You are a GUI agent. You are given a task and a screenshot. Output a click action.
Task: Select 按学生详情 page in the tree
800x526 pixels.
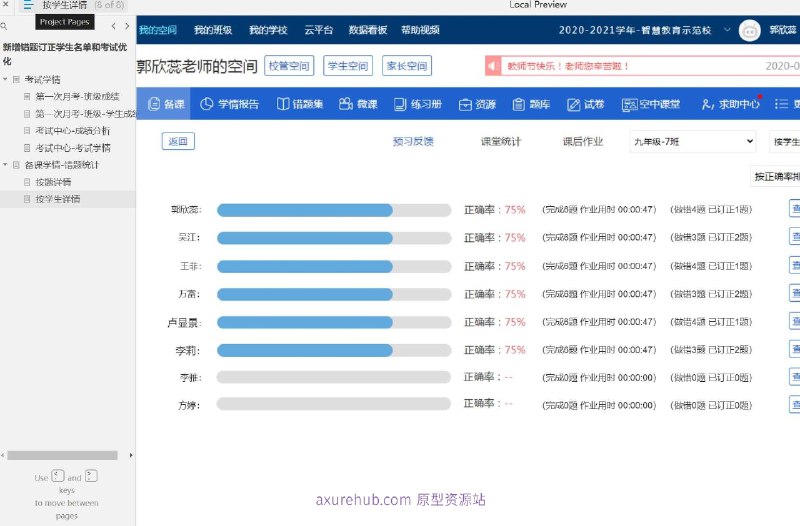coord(58,199)
